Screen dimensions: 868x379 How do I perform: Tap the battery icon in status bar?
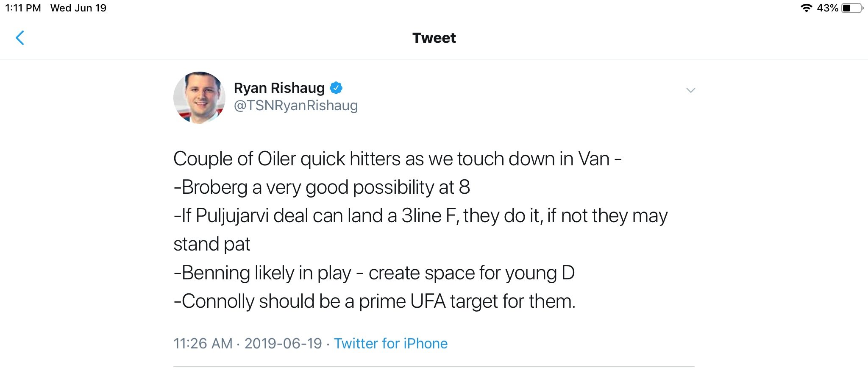pyautogui.click(x=852, y=8)
